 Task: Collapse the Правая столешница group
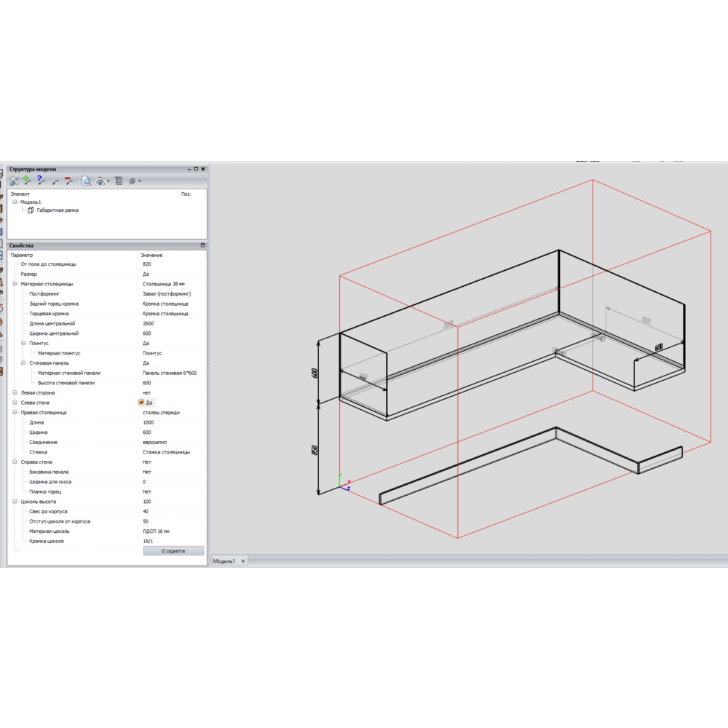15,413
